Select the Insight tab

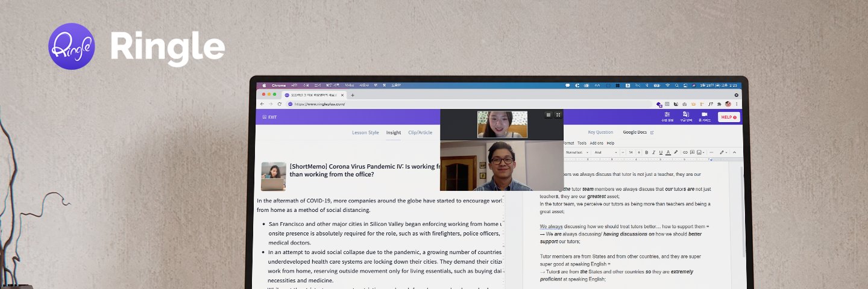tap(394, 132)
